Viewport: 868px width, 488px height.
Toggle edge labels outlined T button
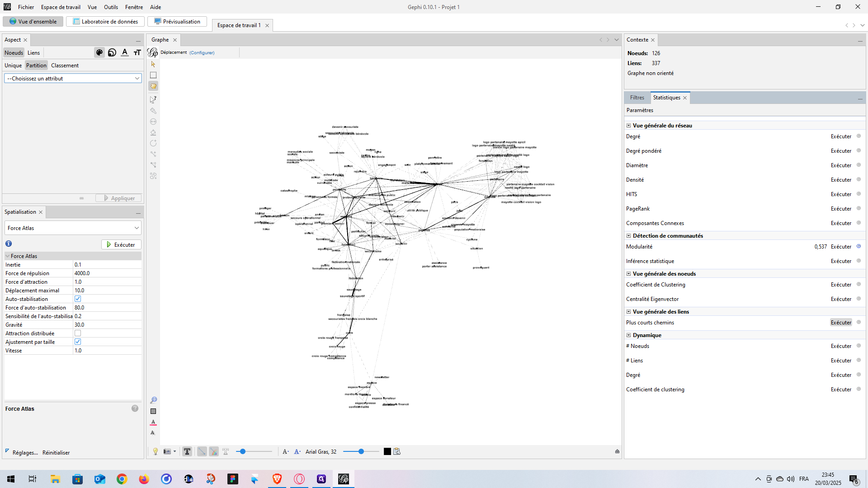[226, 451]
